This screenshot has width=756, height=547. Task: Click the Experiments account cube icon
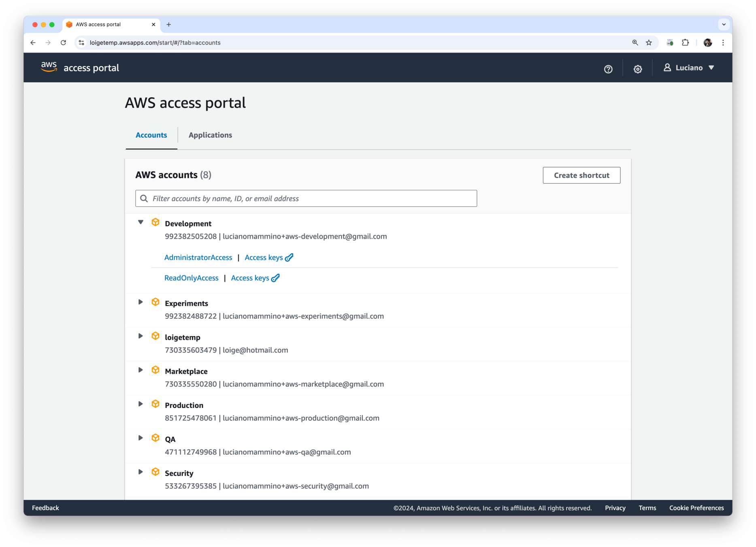tap(155, 302)
